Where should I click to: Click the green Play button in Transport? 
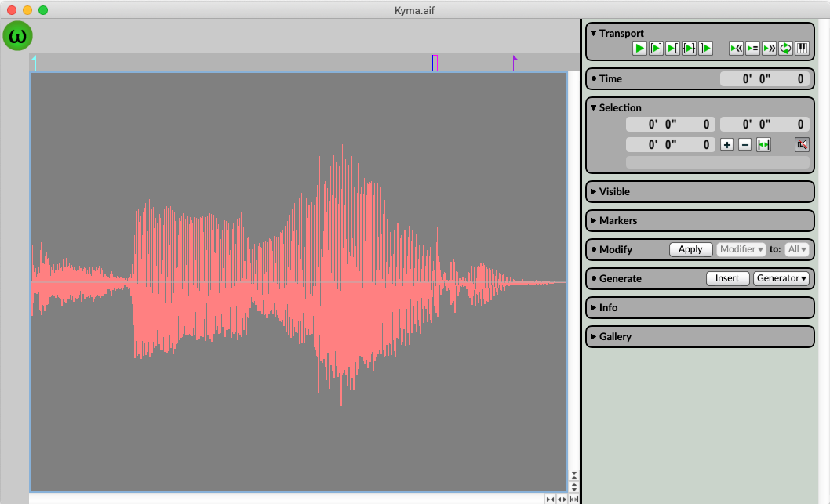(x=639, y=49)
